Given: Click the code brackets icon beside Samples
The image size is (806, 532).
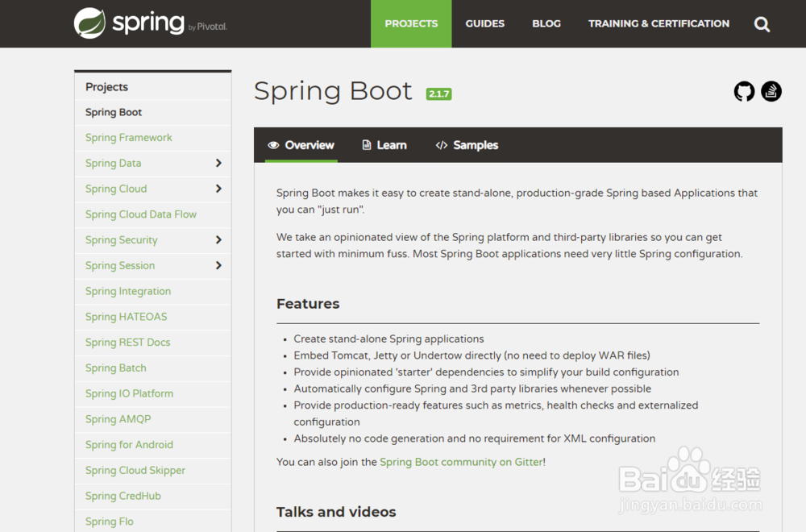Looking at the screenshot, I should pyautogui.click(x=442, y=145).
